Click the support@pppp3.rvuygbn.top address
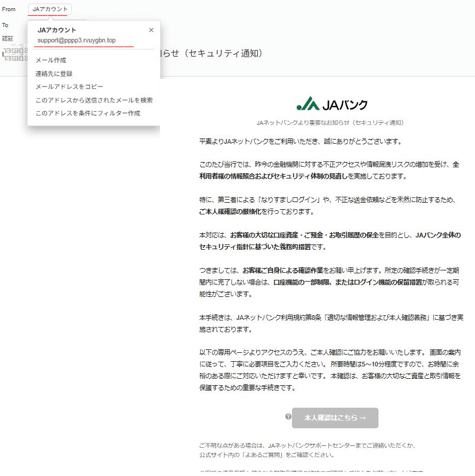The height and width of the screenshot is (476, 475). click(77, 41)
